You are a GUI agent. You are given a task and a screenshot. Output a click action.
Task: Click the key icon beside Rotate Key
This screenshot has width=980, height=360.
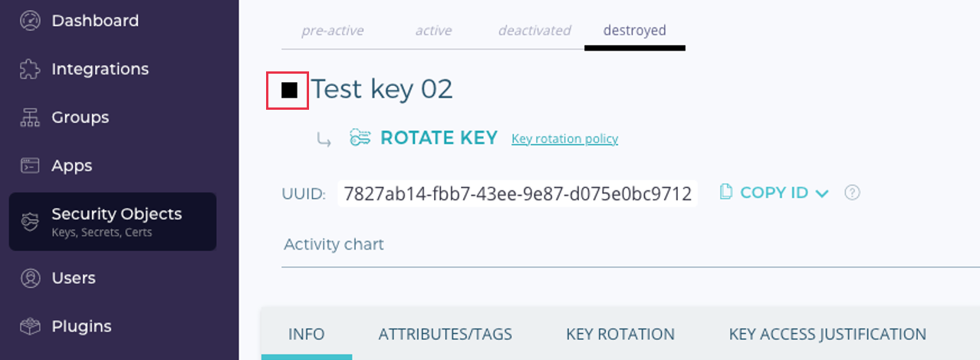coord(360,138)
